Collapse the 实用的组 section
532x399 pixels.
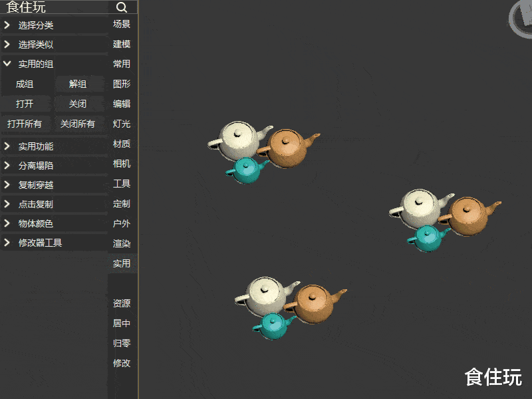coord(36,65)
